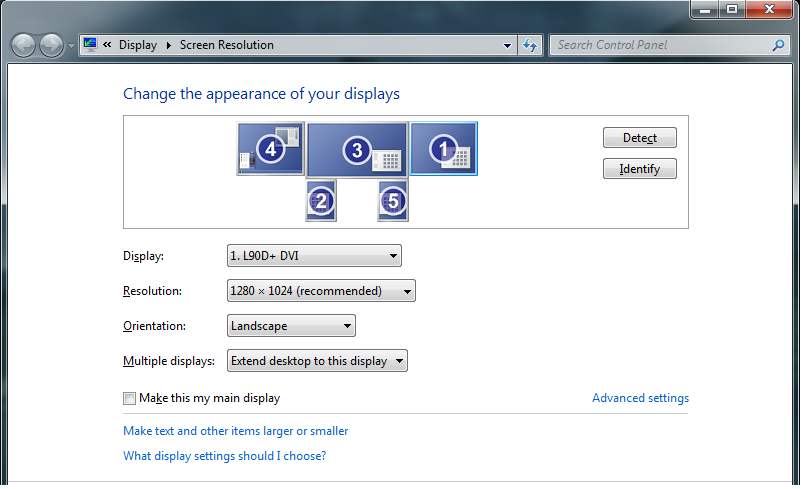Click the Detect button
Image resolution: width=805 pixels, height=489 pixels.
(640, 138)
